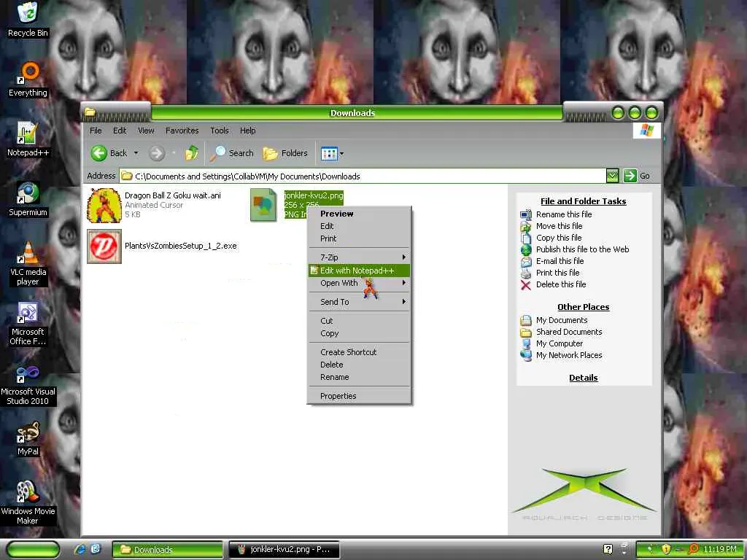The height and width of the screenshot is (560, 747).
Task: Click the Rename this file task icon
Action: coord(525,214)
